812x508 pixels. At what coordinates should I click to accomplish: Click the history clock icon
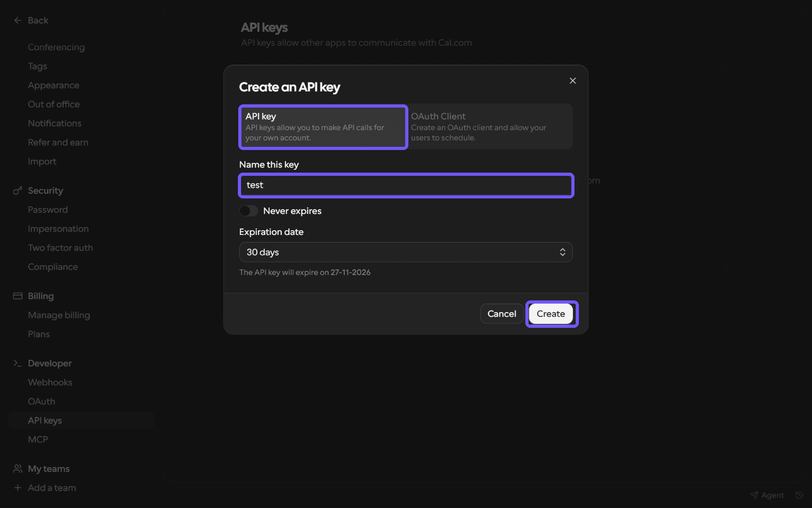tap(799, 495)
